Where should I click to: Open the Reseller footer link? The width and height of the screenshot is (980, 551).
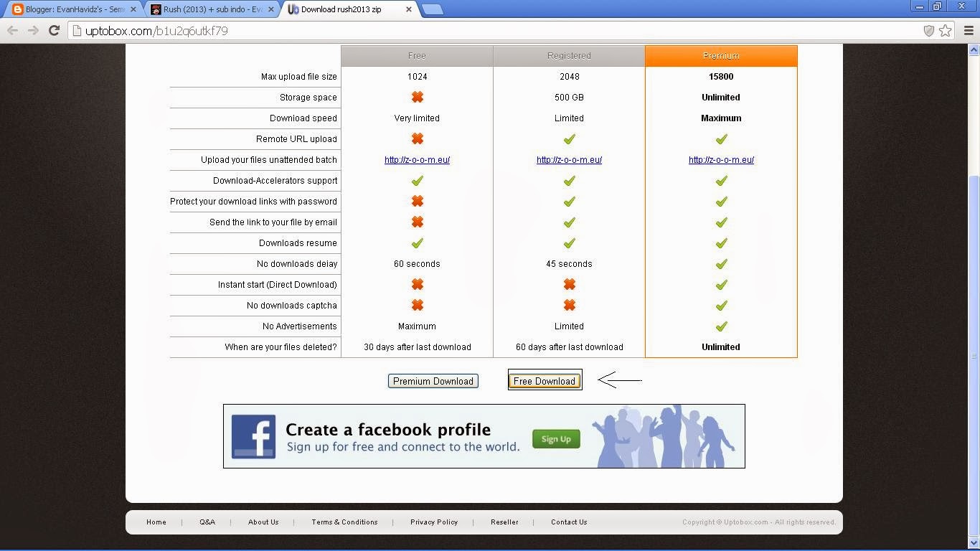(504, 522)
